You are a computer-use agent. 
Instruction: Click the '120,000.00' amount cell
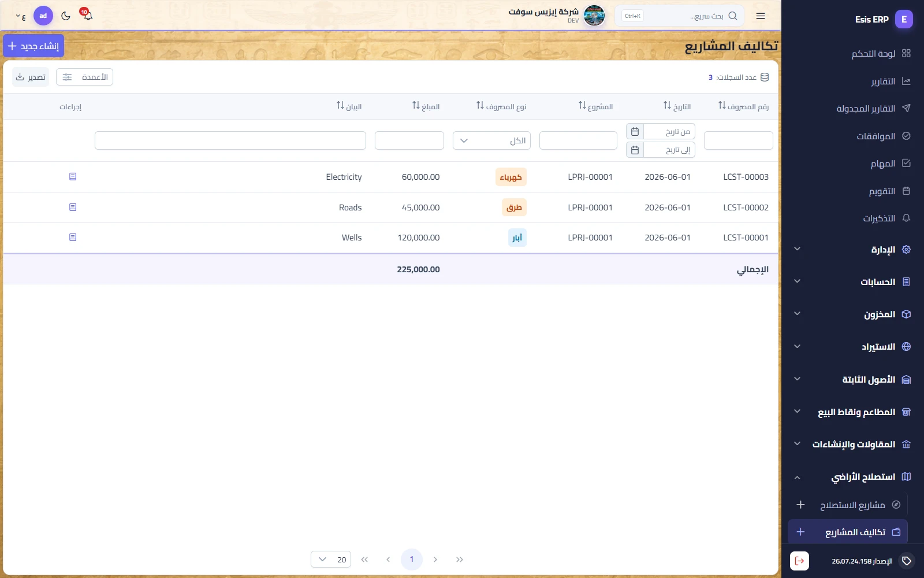419,238
